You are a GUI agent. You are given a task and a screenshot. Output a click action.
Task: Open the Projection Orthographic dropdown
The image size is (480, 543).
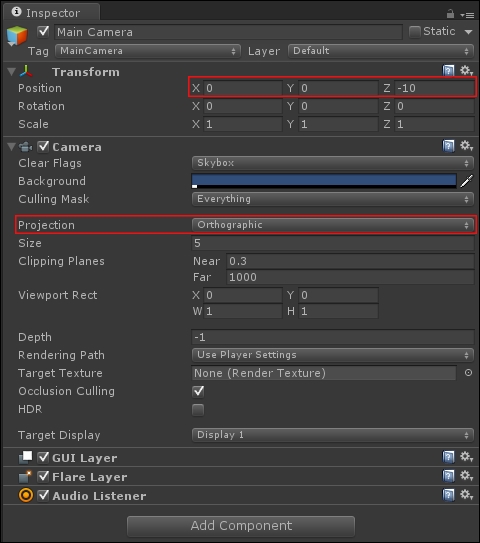[x=332, y=225]
